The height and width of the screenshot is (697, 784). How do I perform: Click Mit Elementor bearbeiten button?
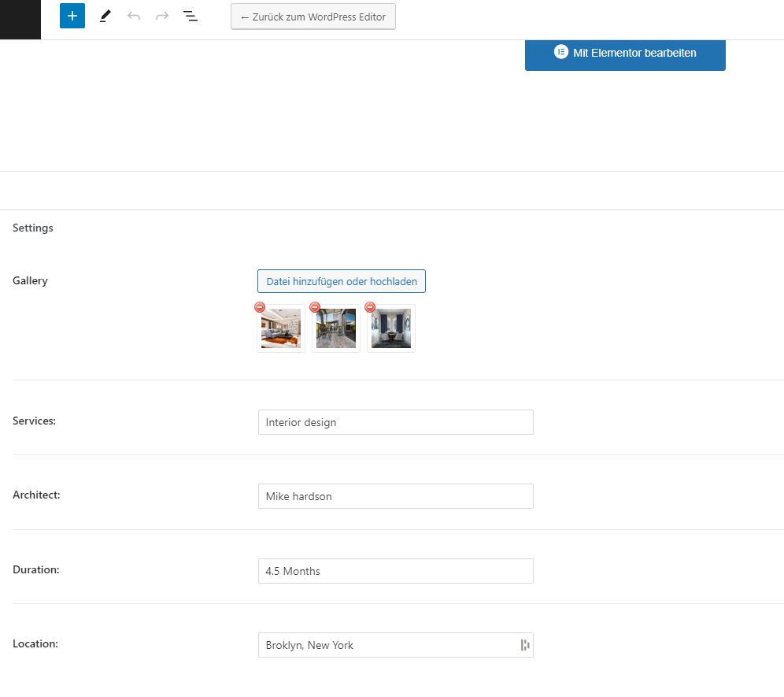625,54
